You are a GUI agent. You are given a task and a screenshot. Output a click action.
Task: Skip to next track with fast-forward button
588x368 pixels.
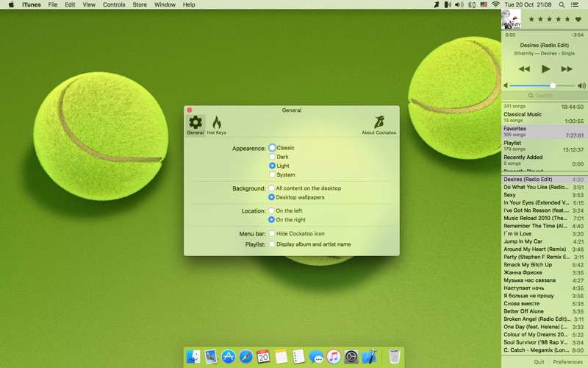pyautogui.click(x=567, y=68)
